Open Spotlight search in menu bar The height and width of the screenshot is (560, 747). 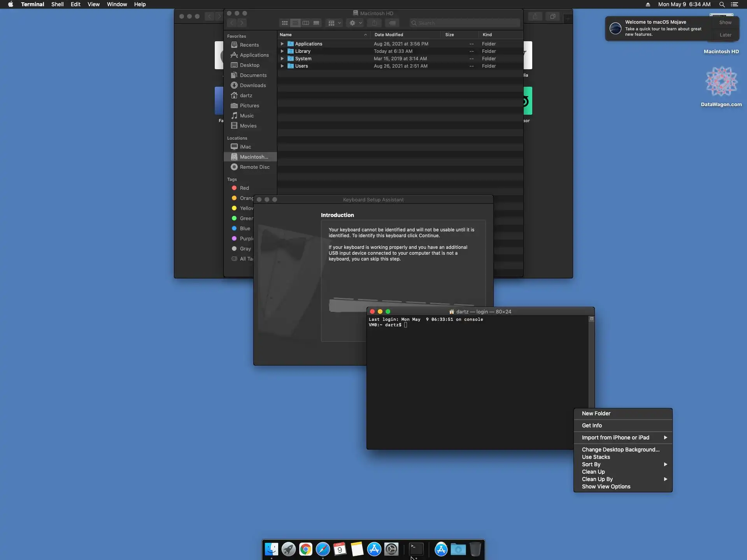tap(722, 4)
